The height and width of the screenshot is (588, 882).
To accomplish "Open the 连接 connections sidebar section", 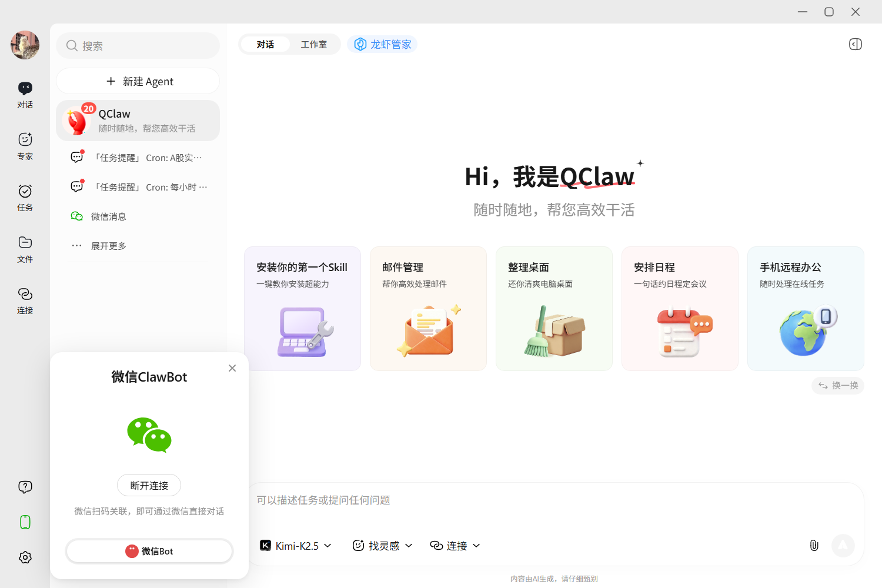I will click(x=25, y=301).
